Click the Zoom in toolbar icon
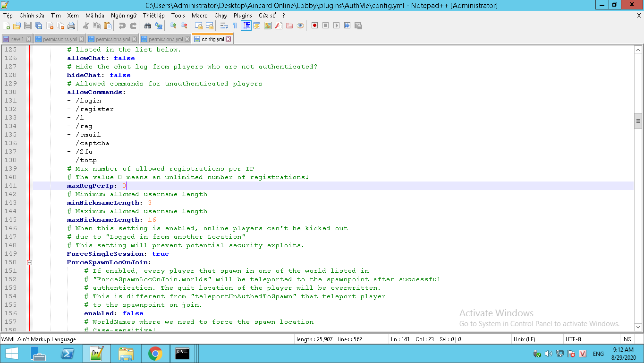The width and height of the screenshot is (644, 363). coord(173,26)
